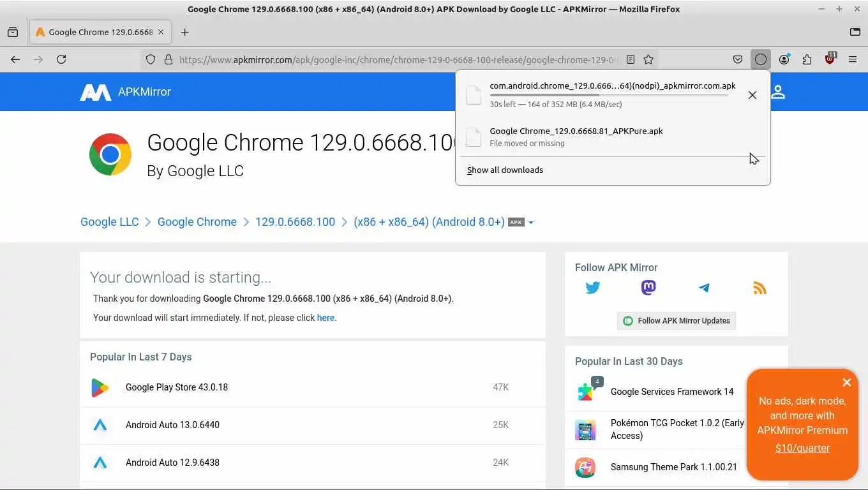Click the Google Chrome app logo

pos(110,154)
